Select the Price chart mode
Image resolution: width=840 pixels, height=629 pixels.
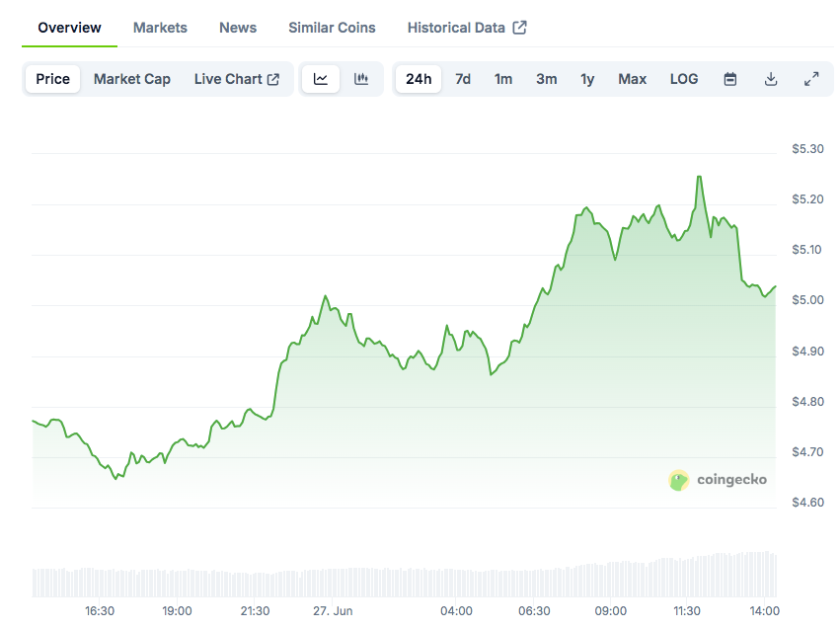(53, 79)
